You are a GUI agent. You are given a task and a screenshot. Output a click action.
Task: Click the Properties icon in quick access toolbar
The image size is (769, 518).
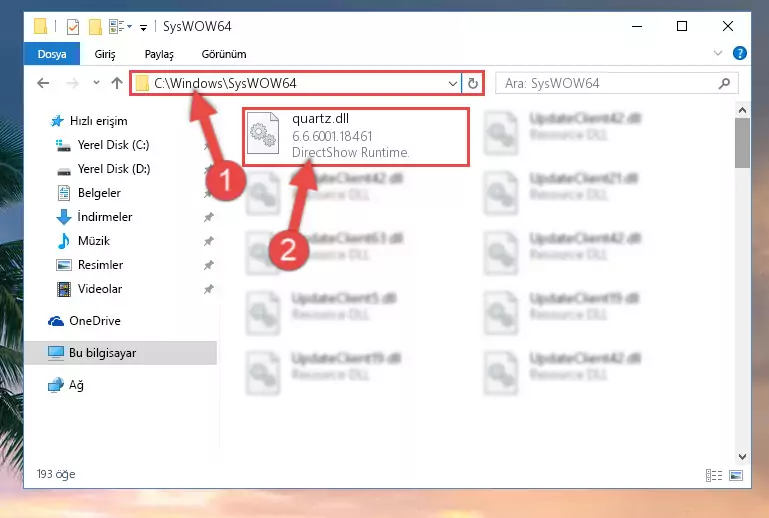coord(73,26)
